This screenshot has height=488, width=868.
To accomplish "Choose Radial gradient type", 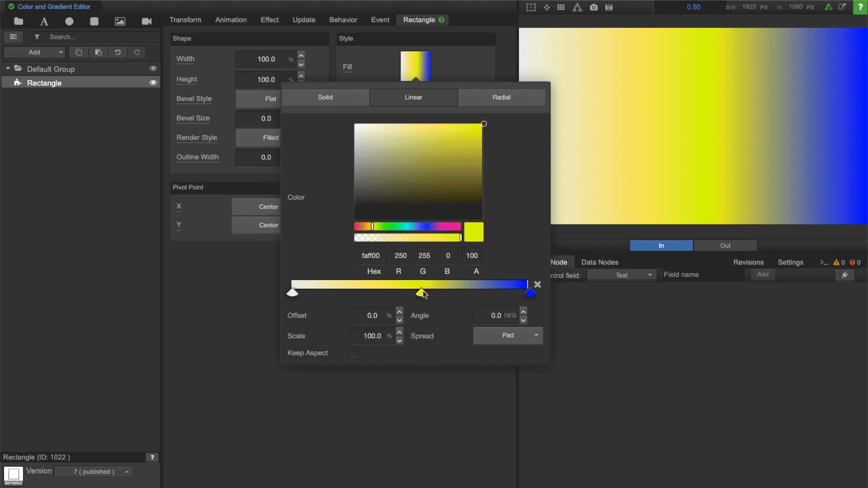I will [501, 97].
